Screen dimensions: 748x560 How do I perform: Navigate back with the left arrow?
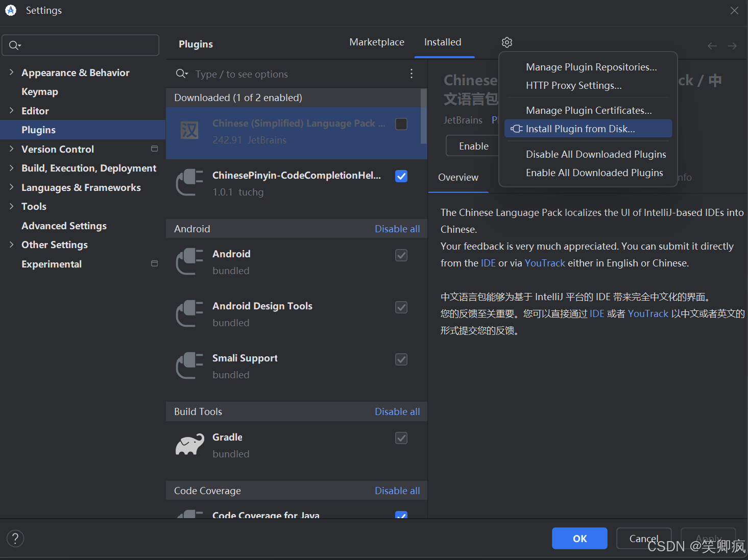pyautogui.click(x=712, y=46)
